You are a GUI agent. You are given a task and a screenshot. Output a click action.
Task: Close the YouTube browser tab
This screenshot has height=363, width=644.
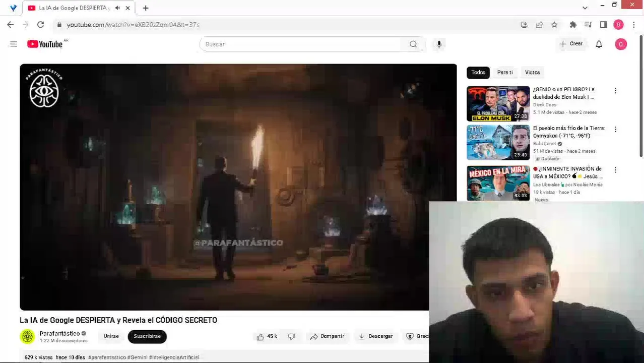(x=128, y=8)
